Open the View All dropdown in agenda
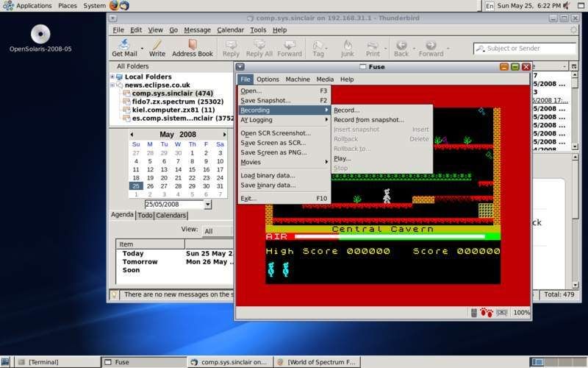 pos(218,231)
